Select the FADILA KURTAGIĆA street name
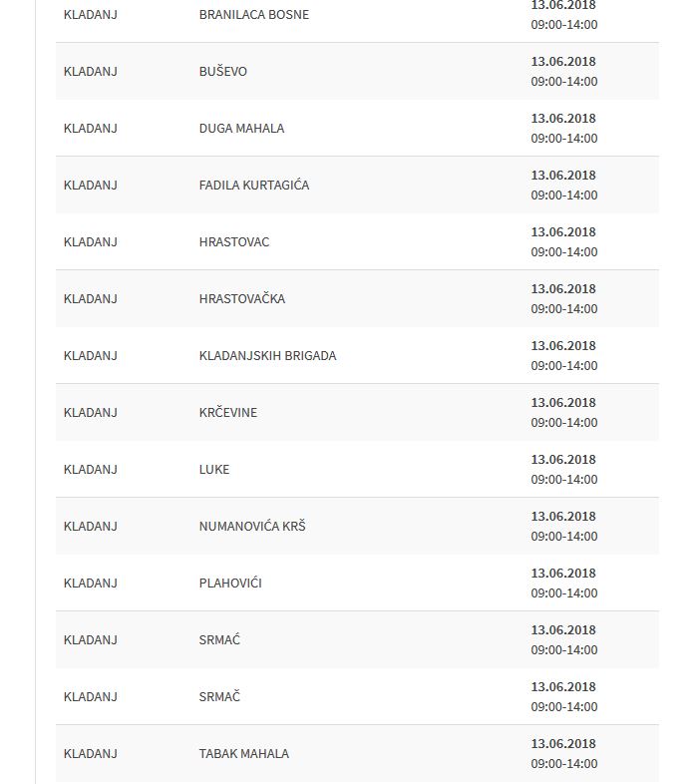Screen dimensions: 694x784 [x=253, y=186]
